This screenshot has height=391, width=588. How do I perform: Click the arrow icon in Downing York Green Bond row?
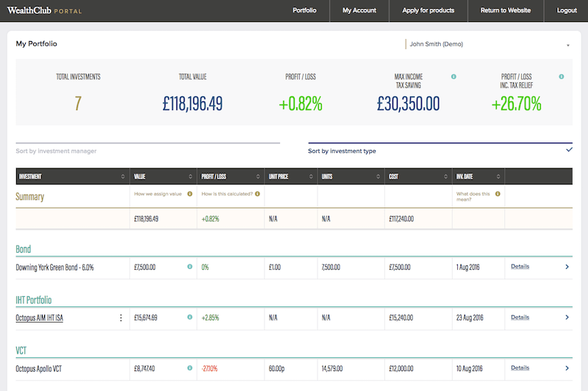point(567,267)
